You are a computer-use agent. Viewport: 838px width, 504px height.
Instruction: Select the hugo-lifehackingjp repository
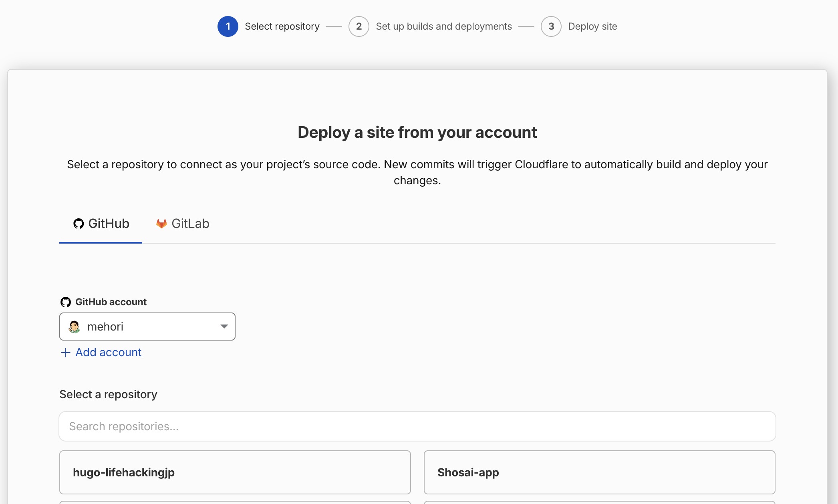point(235,472)
